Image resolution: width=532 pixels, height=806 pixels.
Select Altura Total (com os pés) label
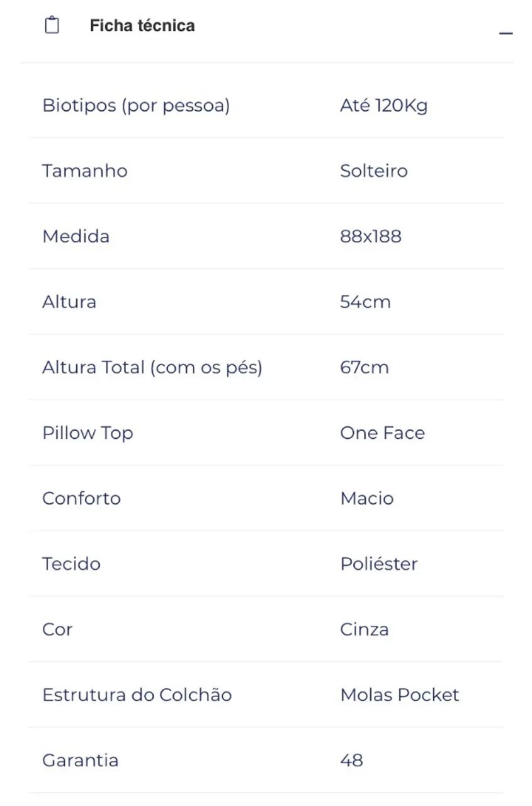tap(152, 367)
